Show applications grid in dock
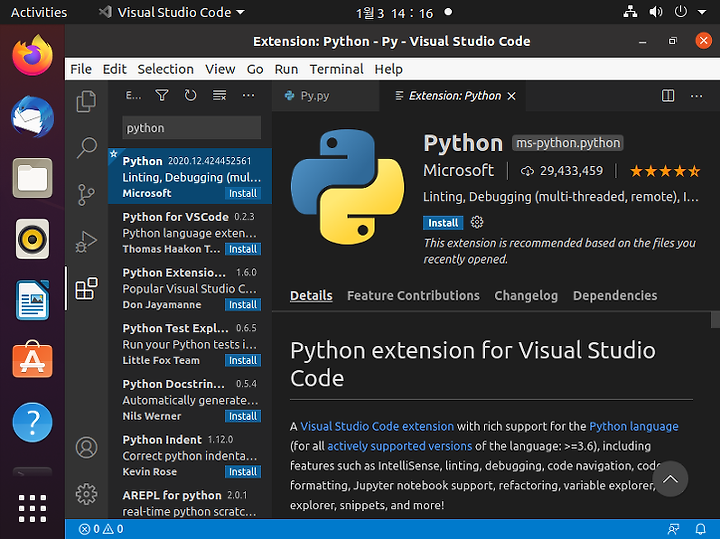This screenshot has height=539, width=720. coord(32,508)
